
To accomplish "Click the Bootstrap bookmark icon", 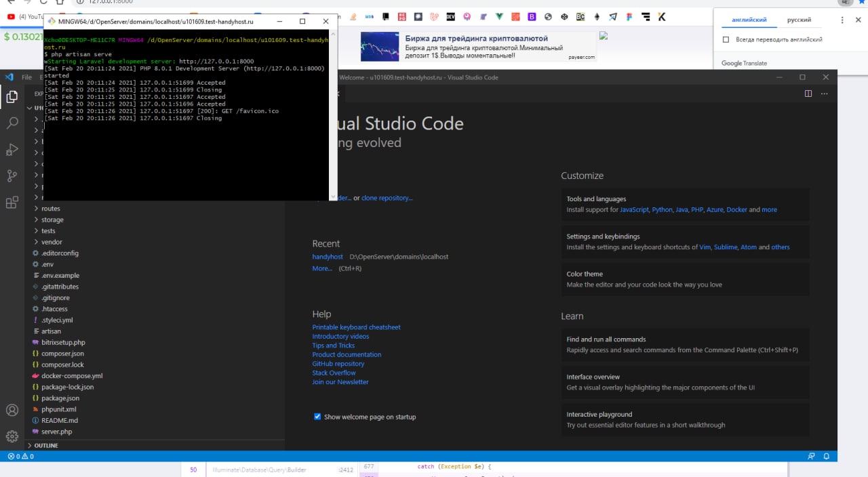I will (532, 16).
